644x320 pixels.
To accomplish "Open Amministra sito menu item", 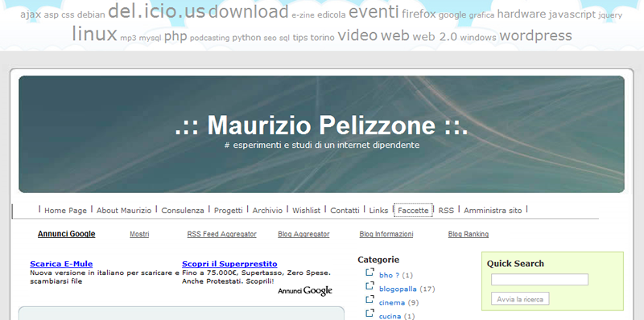I will pyautogui.click(x=493, y=211).
